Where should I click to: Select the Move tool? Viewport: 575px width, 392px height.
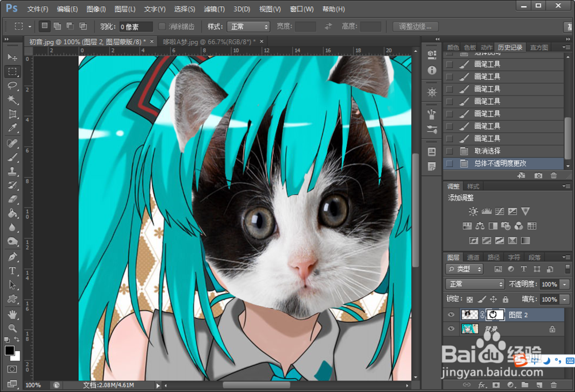(x=12, y=57)
